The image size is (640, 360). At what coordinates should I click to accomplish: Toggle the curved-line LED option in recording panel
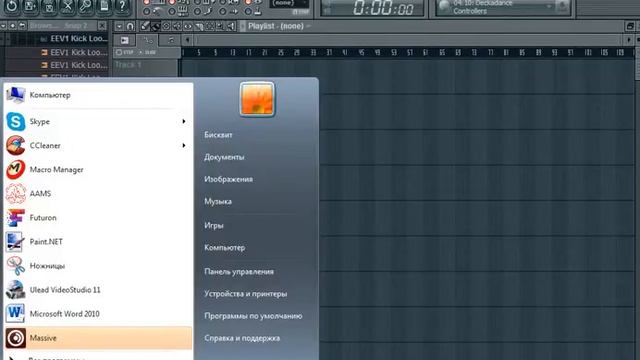(198, 11)
